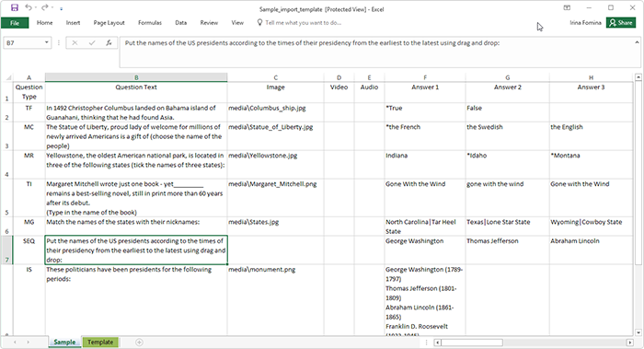
Task: Select column H header
Action: tap(591, 77)
